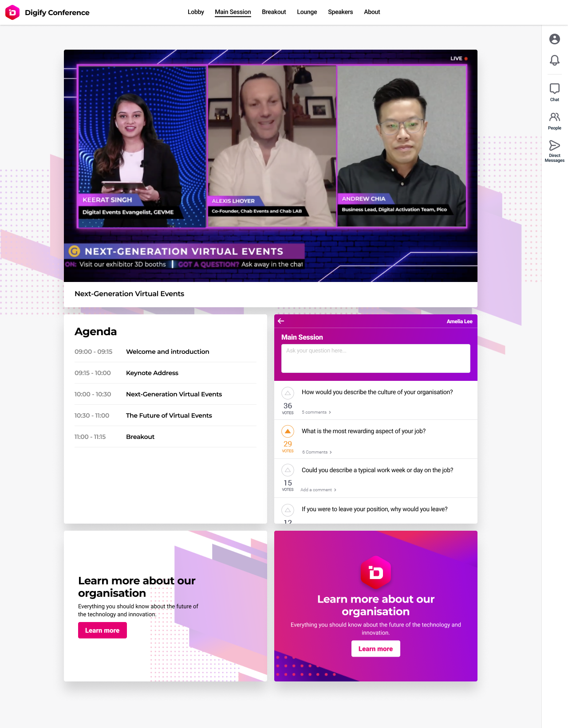Select the Main Session tab

tap(233, 12)
